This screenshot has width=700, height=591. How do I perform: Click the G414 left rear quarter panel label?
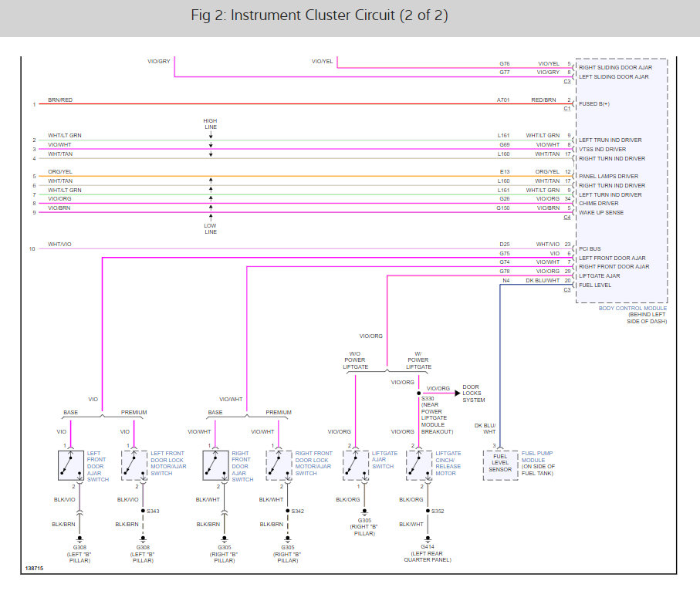428,553
